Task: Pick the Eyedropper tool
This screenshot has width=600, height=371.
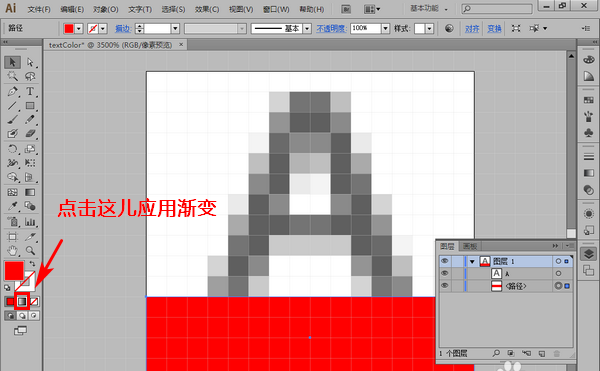Action: pos(12,206)
